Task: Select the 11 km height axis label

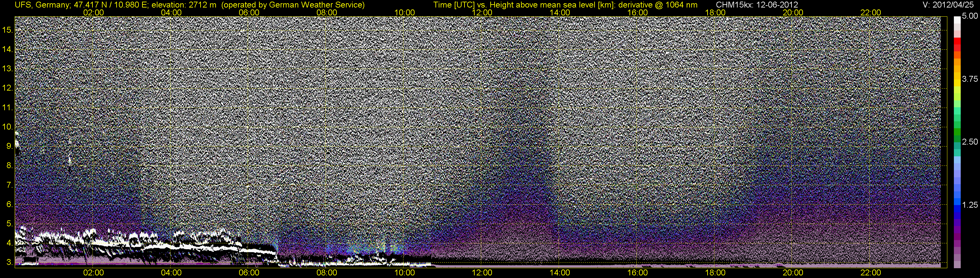Action: pyautogui.click(x=7, y=108)
